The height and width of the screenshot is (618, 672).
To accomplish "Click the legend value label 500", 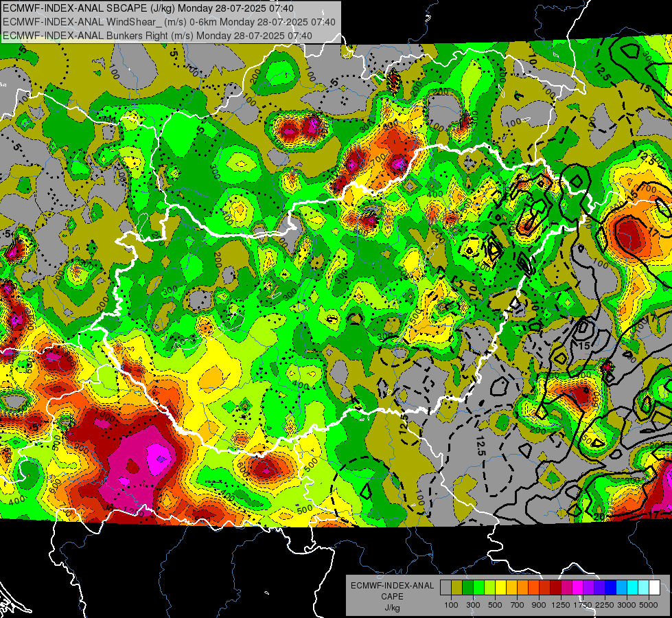I will (495, 605).
